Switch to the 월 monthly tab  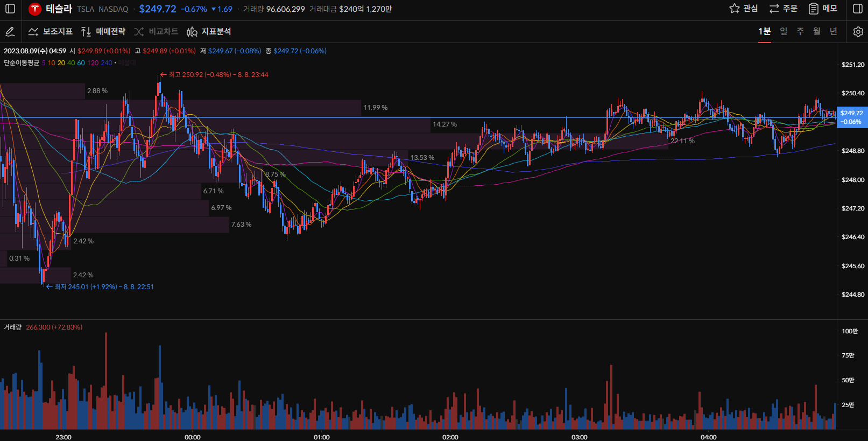(x=817, y=31)
